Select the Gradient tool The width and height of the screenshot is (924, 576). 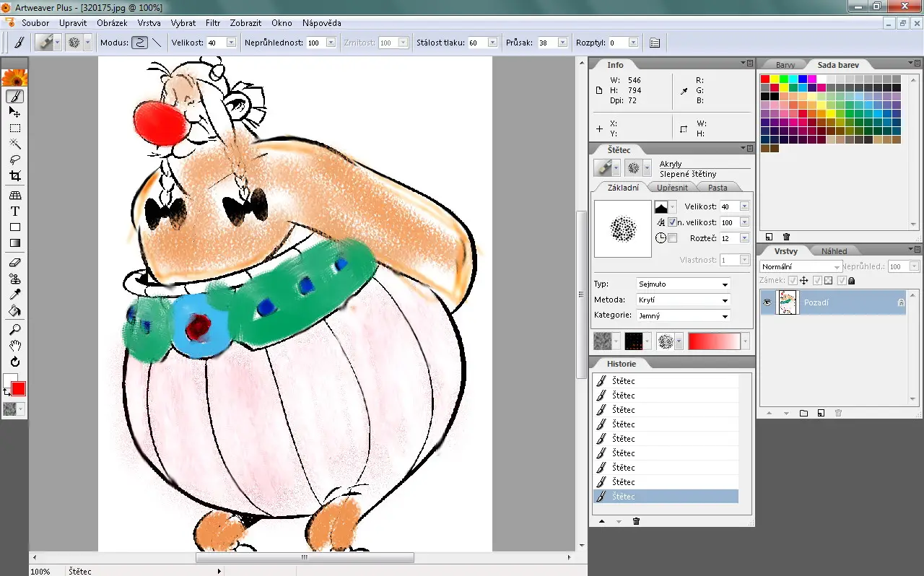[14, 243]
